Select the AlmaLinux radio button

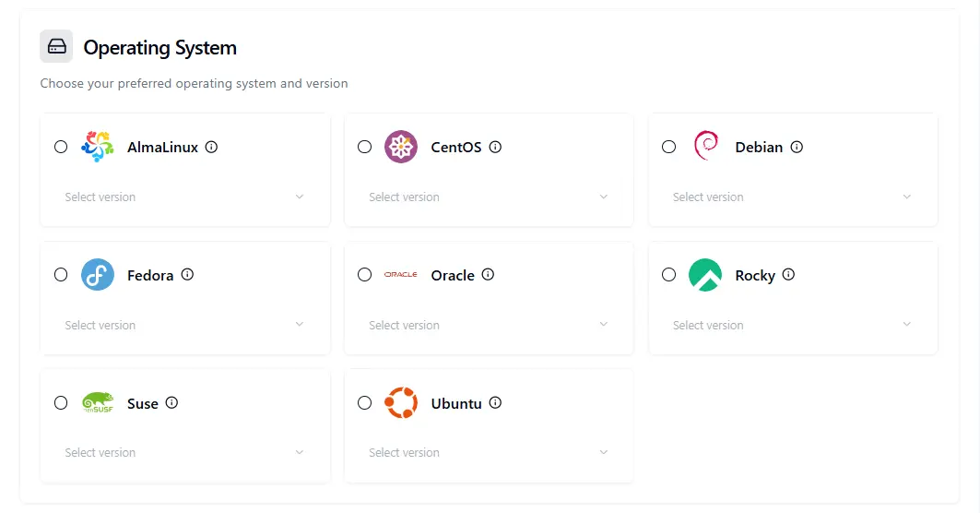(61, 147)
